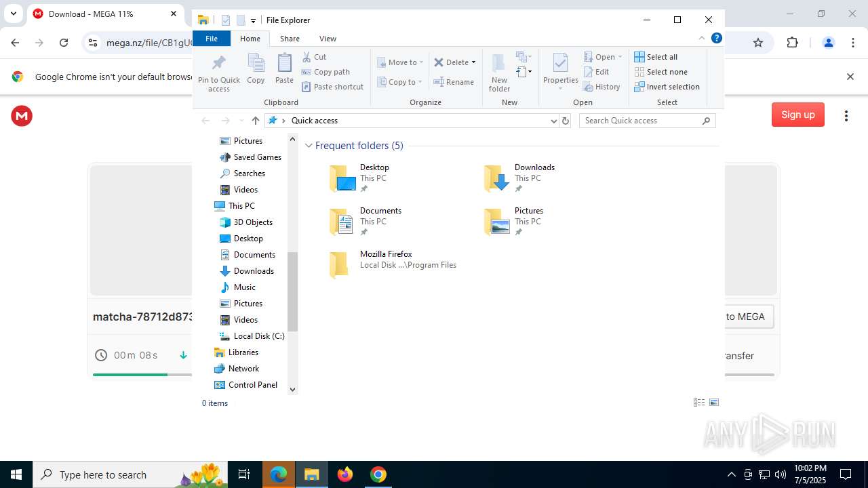Click Sign up on MEGA page
The height and width of the screenshot is (488, 868).
[x=798, y=115]
